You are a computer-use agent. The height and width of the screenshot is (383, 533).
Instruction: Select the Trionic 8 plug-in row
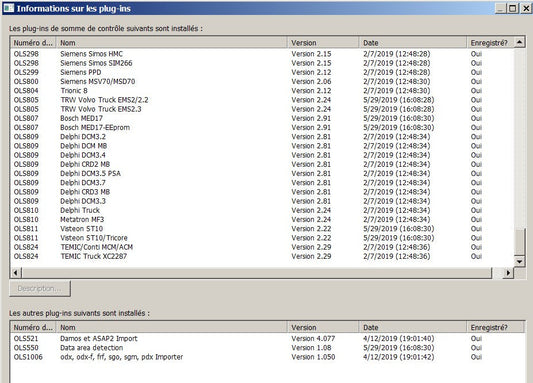(262, 91)
